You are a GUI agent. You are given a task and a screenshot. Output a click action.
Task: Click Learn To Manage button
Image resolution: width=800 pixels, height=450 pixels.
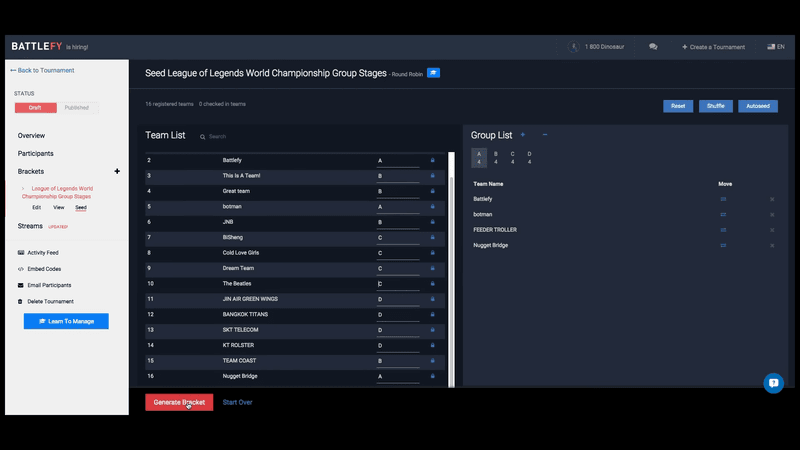pos(66,321)
